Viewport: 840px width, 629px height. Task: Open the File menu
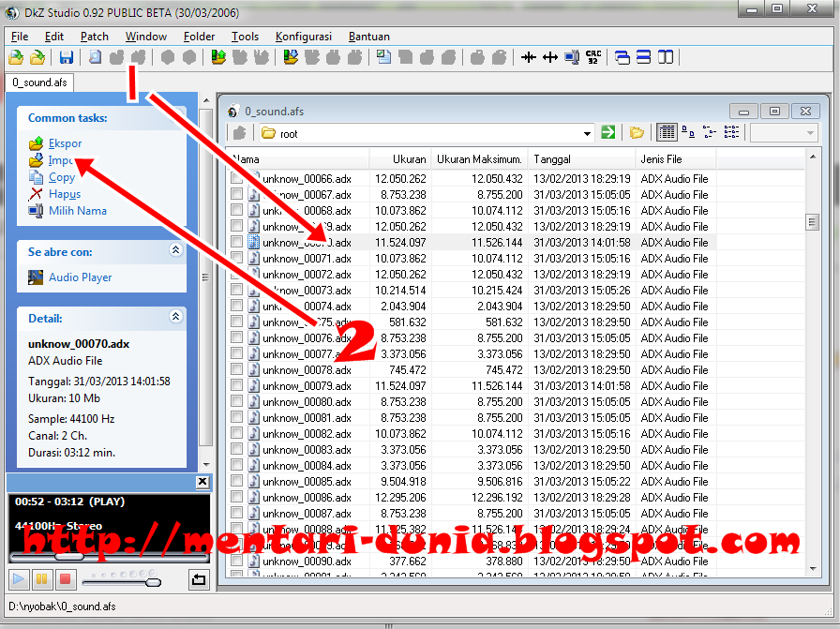20,37
